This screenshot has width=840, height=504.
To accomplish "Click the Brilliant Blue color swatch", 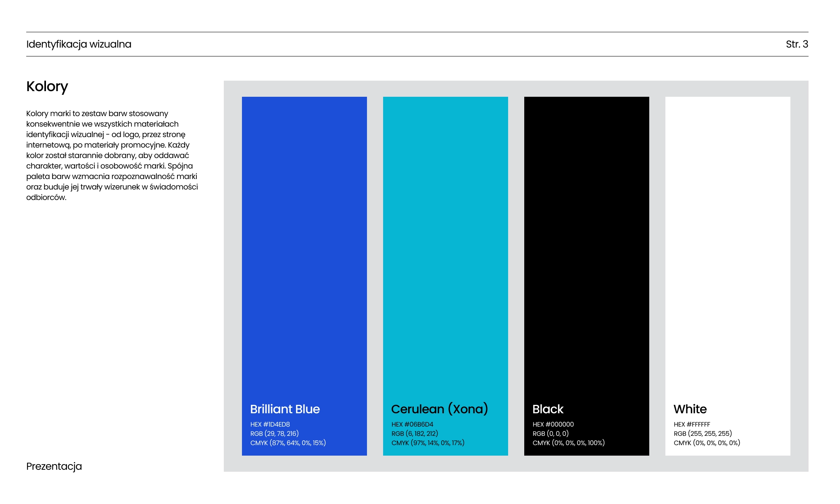I will (x=304, y=242).
